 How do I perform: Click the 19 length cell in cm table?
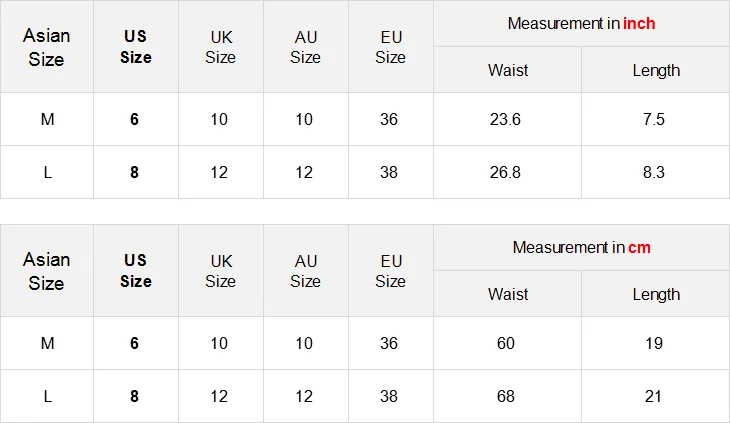[x=654, y=343]
